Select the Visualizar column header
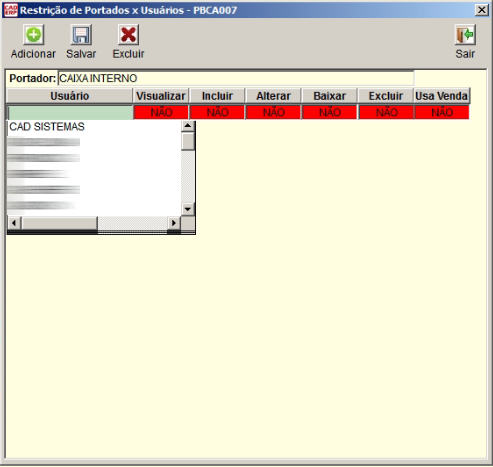Screen dimensions: 493x467 pyautogui.click(x=161, y=96)
